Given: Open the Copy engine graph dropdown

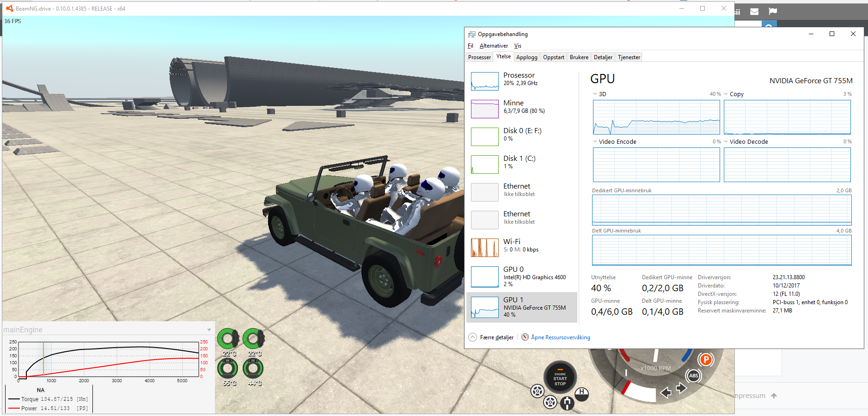Looking at the screenshot, I should (726, 94).
